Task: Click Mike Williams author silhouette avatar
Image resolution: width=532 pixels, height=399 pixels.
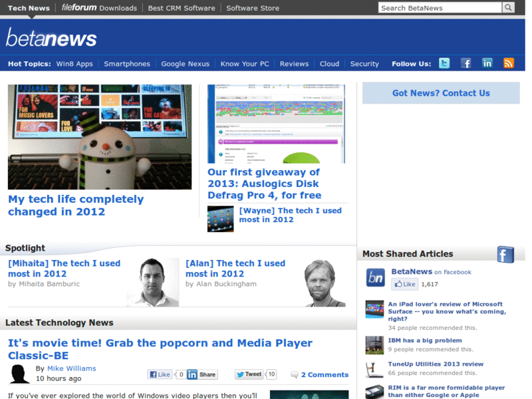Action: [x=19, y=374]
